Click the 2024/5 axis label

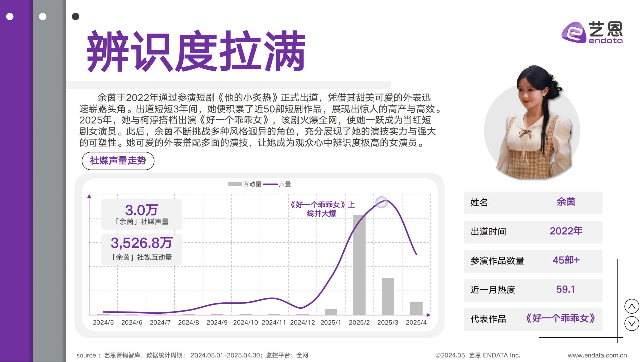pos(103,323)
